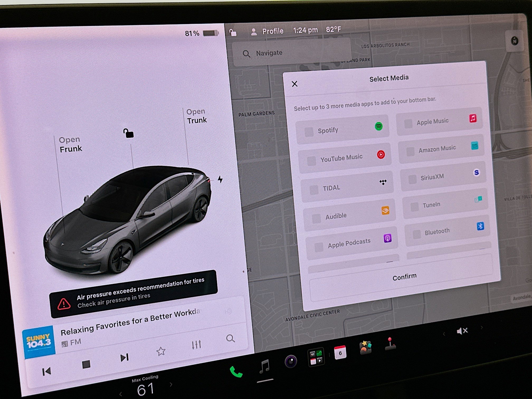Tick the Audible checkbox
The height and width of the screenshot is (399, 532).
(316, 218)
